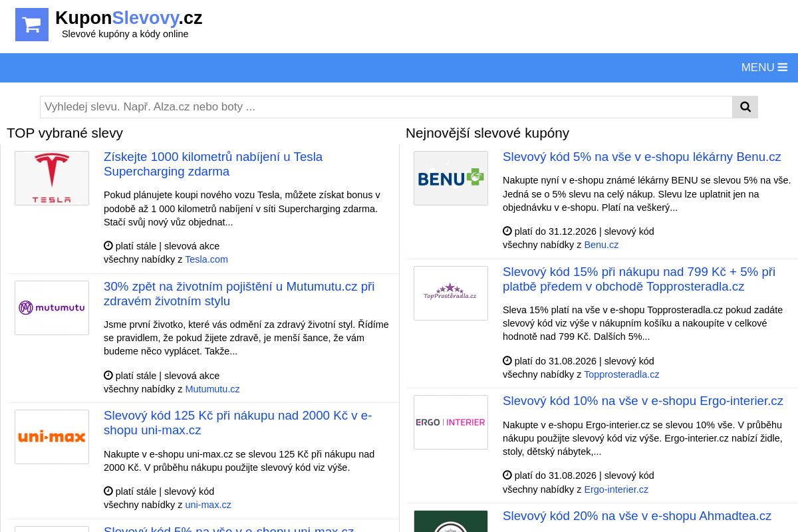Open the Ahmadtea green logo thumbnail

(x=451, y=521)
